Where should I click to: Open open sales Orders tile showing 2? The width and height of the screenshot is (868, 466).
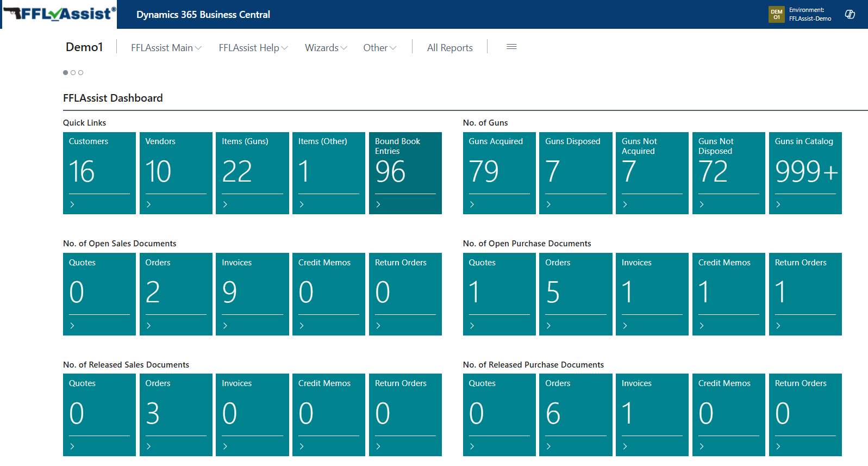point(176,294)
